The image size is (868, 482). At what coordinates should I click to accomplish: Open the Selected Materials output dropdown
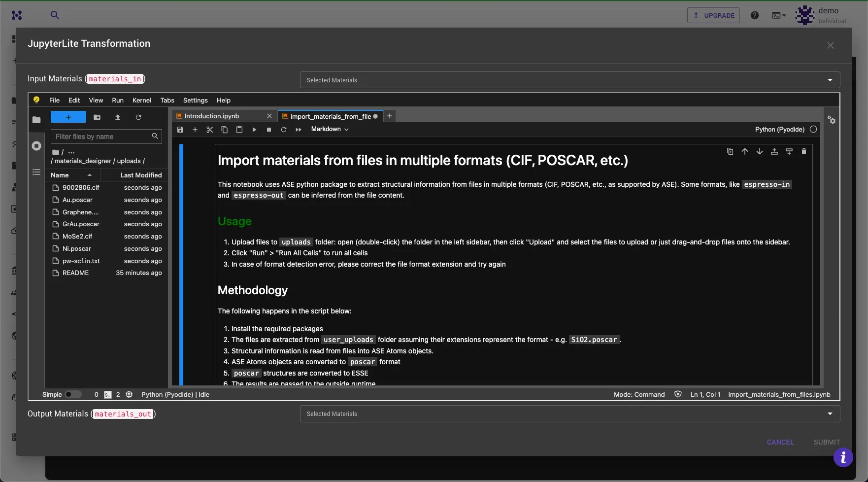pos(830,413)
